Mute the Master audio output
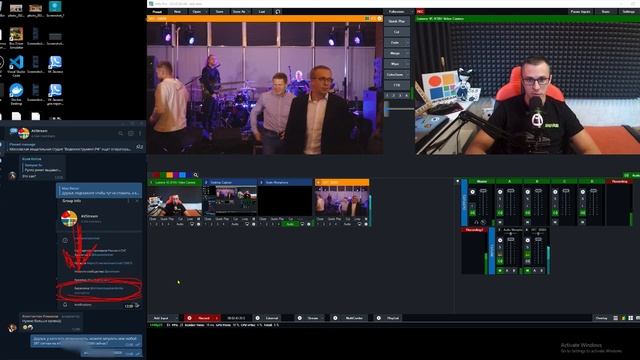 coord(473,213)
